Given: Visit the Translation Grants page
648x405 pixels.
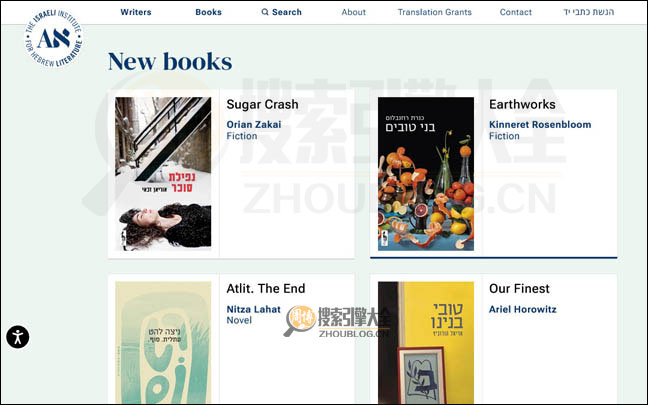Looking at the screenshot, I should [434, 12].
